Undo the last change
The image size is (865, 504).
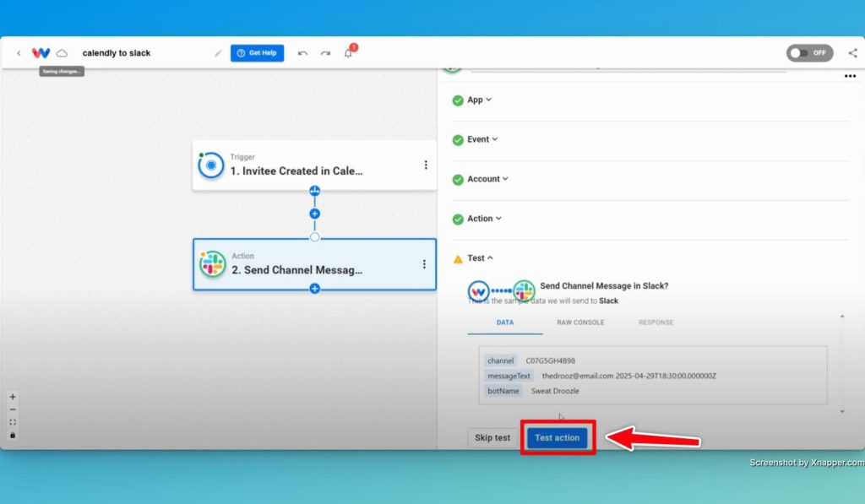click(x=302, y=53)
